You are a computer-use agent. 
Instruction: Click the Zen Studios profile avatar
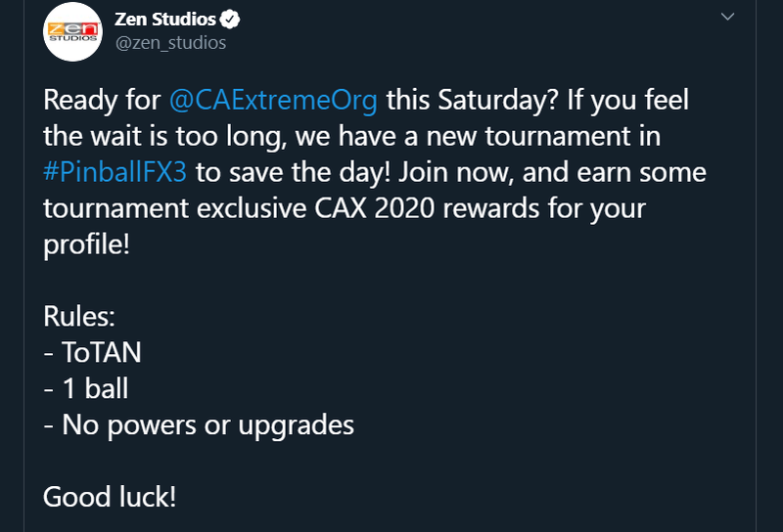pyautogui.click(x=73, y=34)
